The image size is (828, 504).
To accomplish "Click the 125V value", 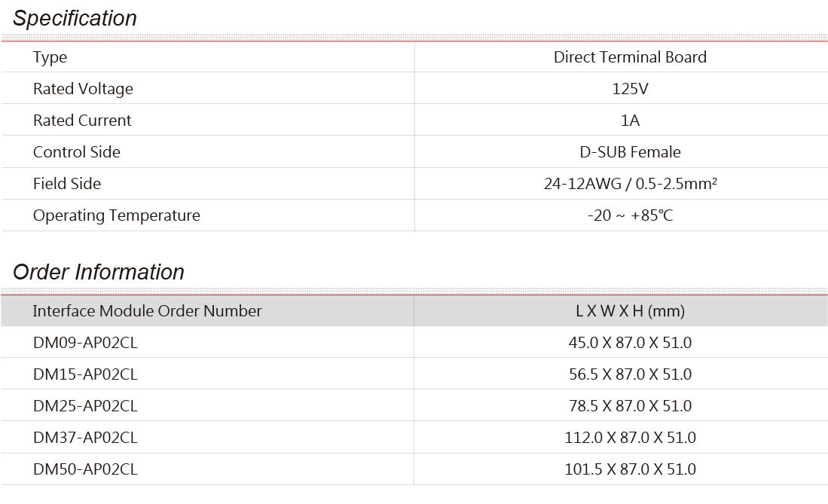I will click(x=630, y=88).
